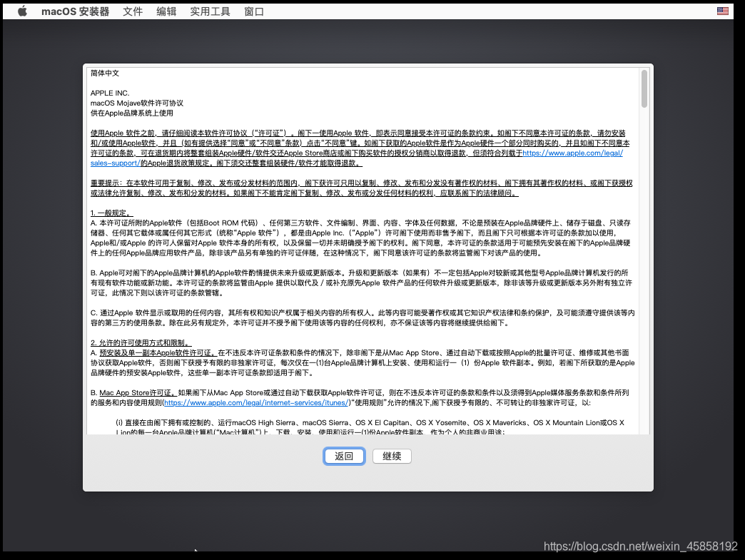Click paragraph C starting 通过Apple 软件显示

363,317
